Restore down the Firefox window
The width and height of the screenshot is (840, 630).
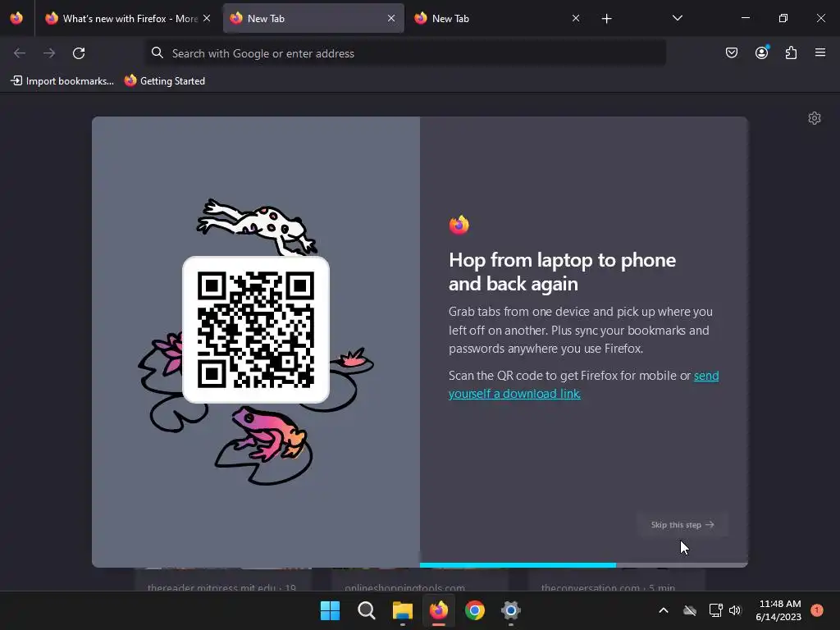[783, 18]
